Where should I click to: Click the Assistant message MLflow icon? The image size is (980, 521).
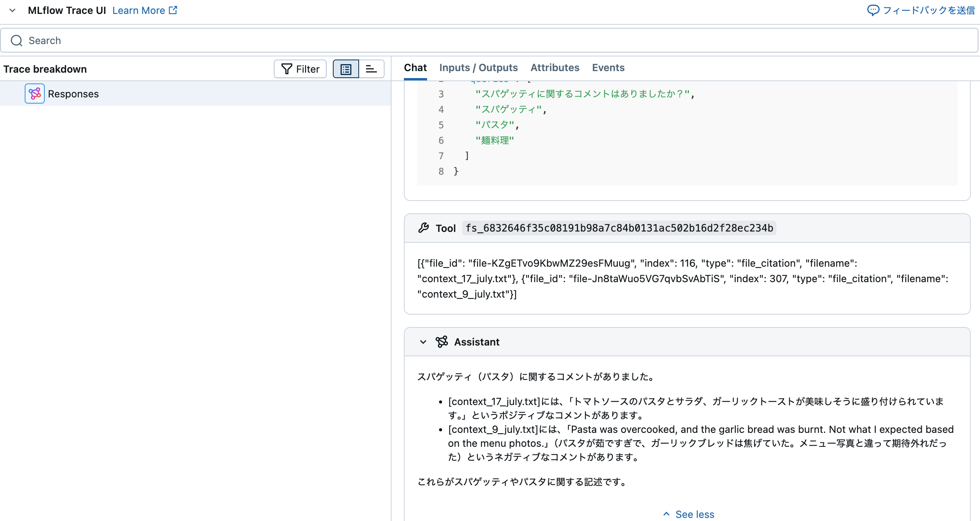point(441,342)
